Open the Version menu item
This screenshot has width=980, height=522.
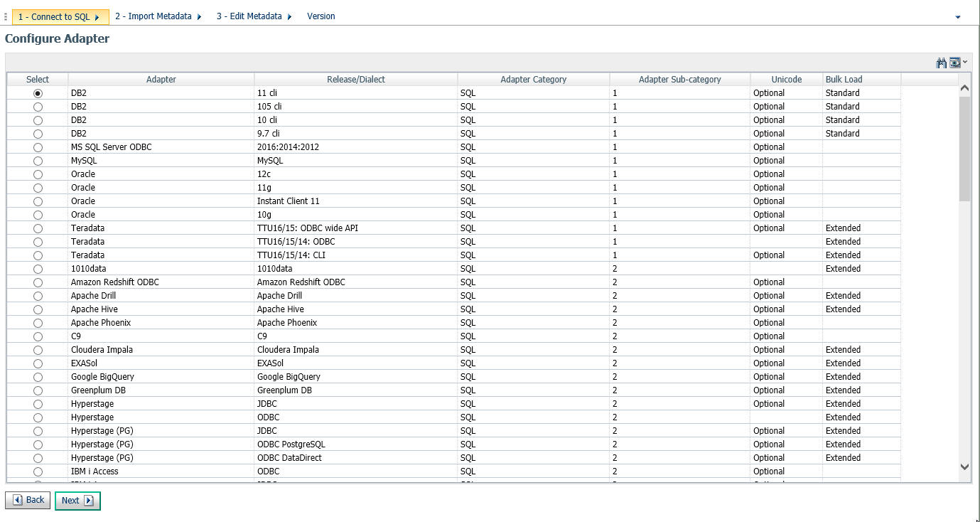click(321, 16)
